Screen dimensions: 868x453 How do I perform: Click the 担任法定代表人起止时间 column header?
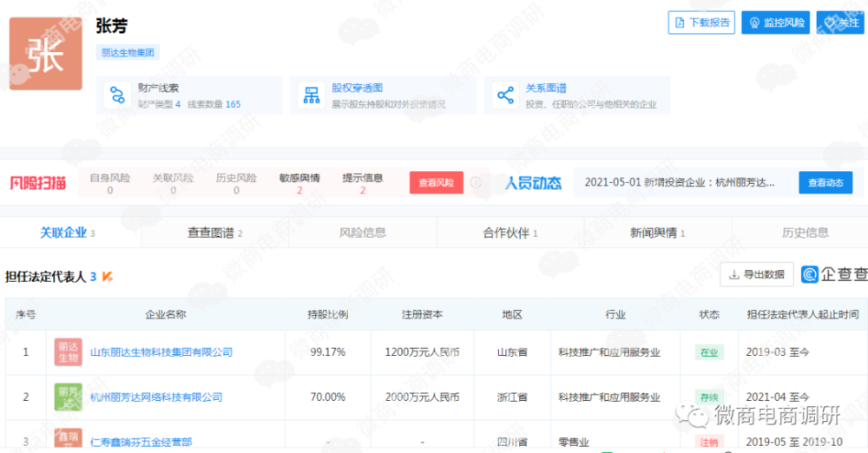click(803, 314)
